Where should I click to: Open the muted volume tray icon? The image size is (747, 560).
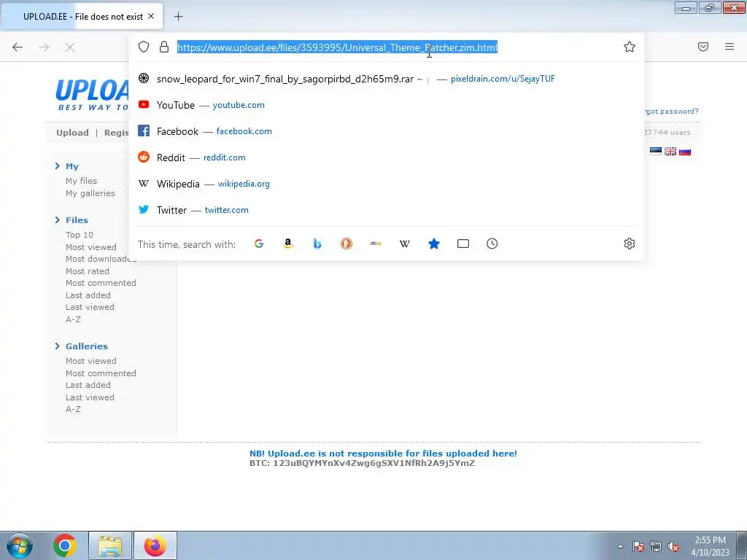click(673, 546)
